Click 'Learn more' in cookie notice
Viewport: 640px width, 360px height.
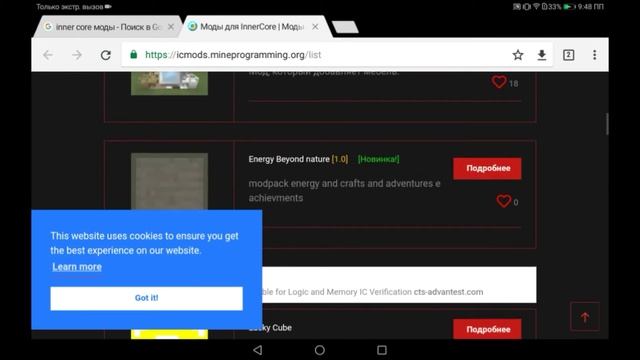[77, 267]
